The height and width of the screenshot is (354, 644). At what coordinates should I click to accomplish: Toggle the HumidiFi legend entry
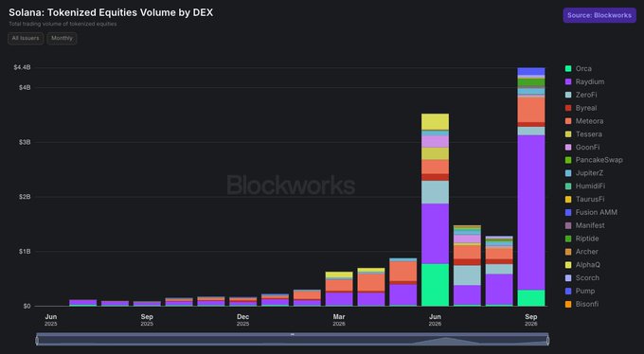point(585,186)
